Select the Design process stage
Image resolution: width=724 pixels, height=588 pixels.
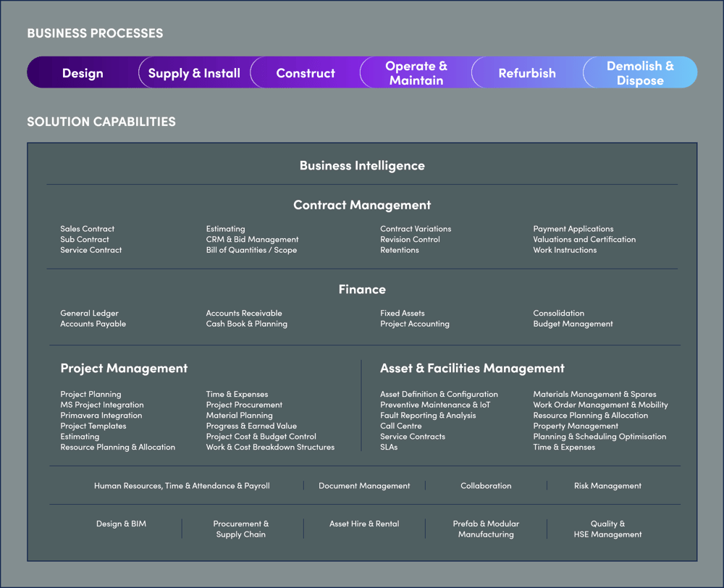(83, 72)
